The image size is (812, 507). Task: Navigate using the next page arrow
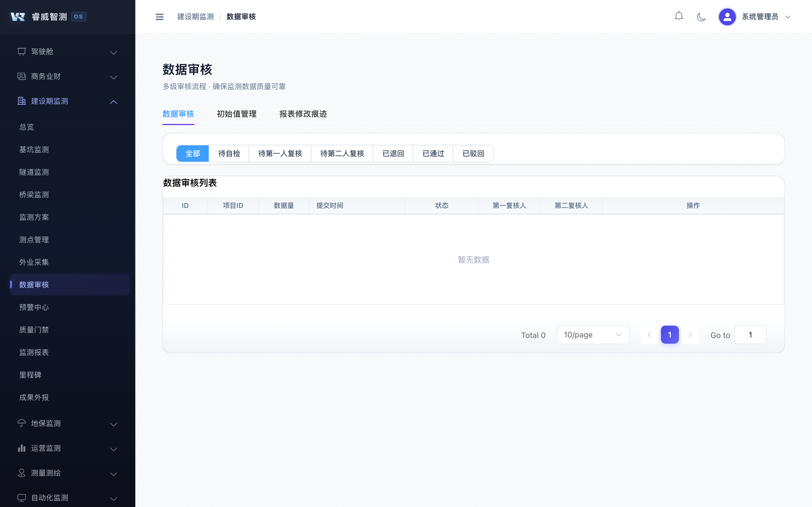pyautogui.click(x=690, y=334)
